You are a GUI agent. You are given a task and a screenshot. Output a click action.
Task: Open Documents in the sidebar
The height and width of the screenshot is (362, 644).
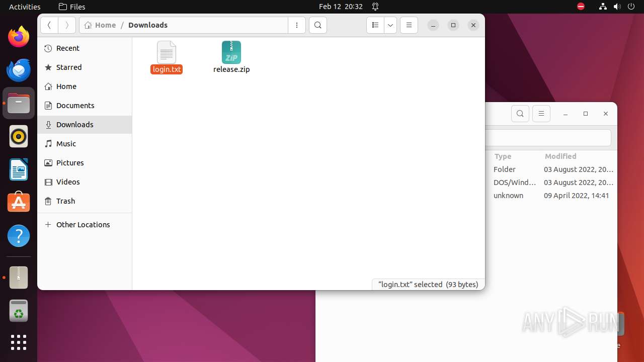(x=85, y=106)
